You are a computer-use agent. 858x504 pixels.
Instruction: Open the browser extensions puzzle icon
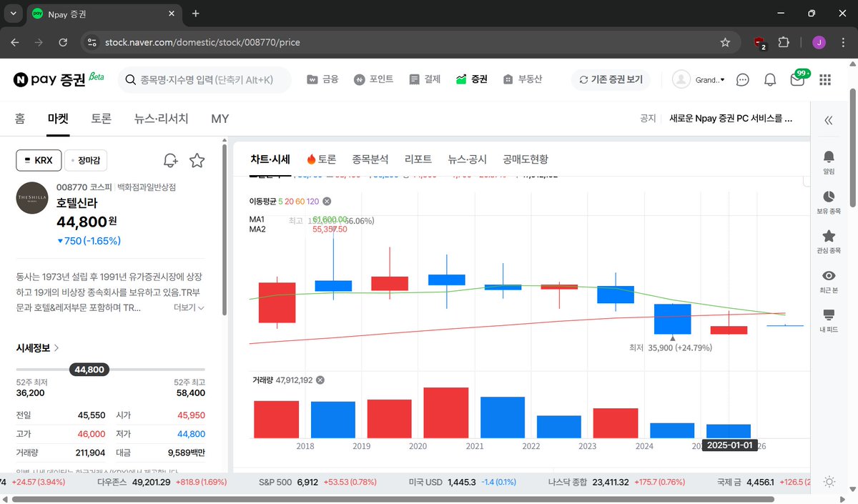[x=784, y=42]
